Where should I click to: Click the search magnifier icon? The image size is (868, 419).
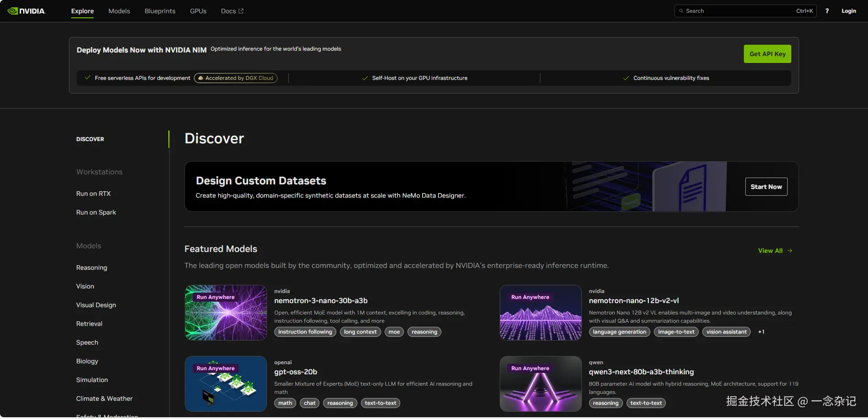click(x=681, y=11)
